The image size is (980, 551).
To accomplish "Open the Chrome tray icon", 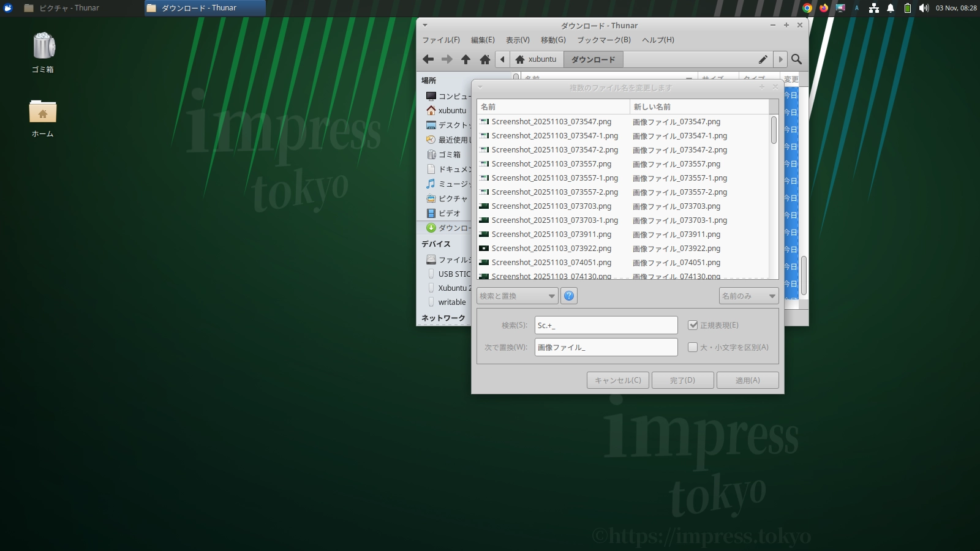I will pos(807,8).
